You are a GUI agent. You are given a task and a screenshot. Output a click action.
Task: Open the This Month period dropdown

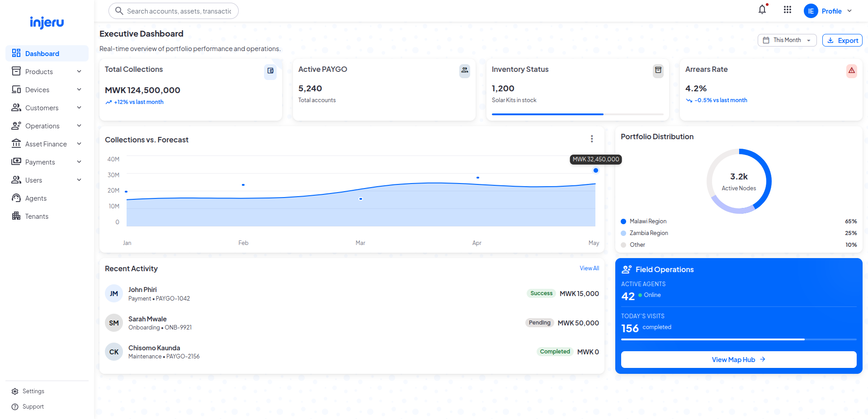(787, 40)
